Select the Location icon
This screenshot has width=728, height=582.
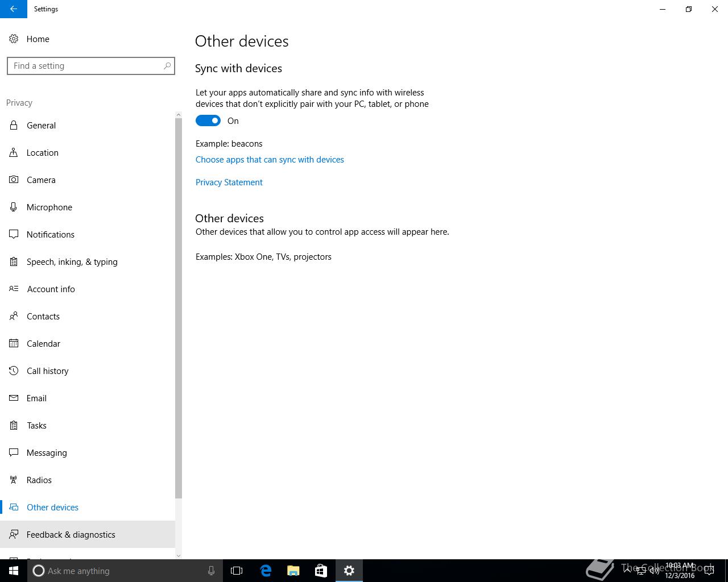[x=14, y=152]
